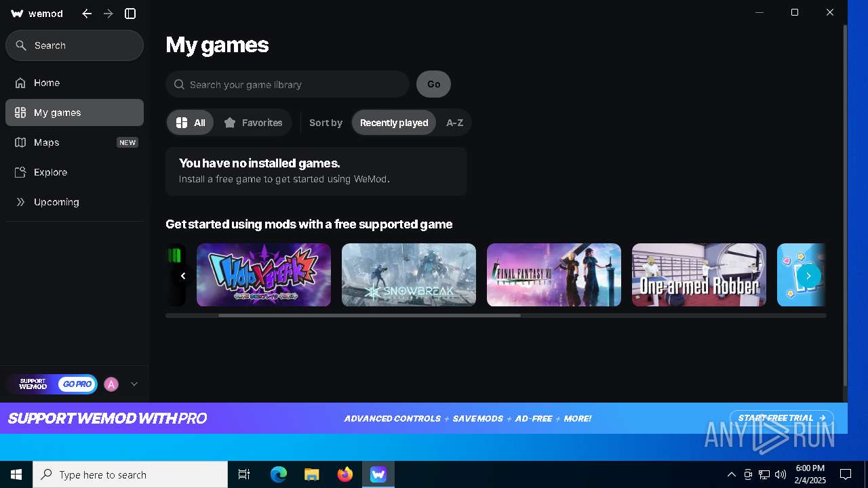Open File Explorer from taskbar

coord(311,474)
